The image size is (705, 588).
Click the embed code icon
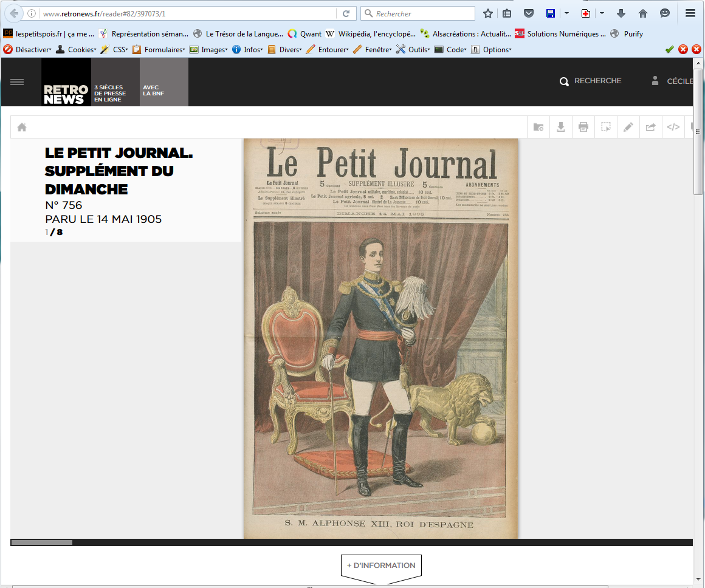673,127
